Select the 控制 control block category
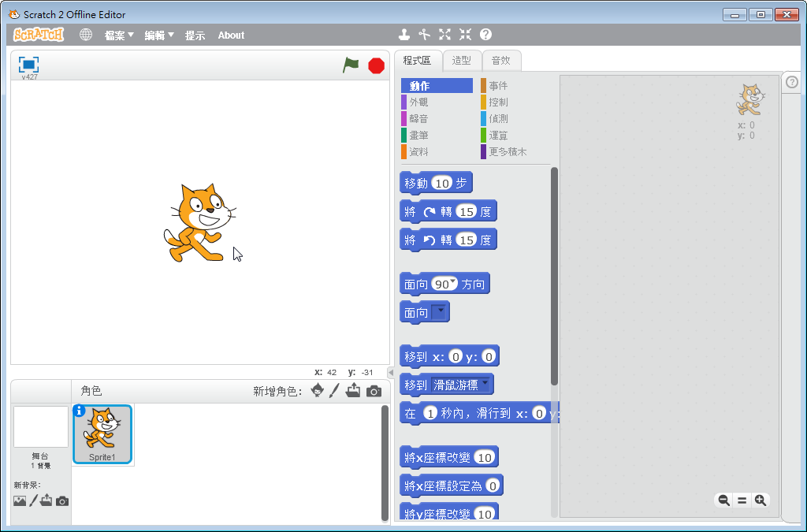Image resolution: width=807 pixels, height=532 pixels. (515, 102)
